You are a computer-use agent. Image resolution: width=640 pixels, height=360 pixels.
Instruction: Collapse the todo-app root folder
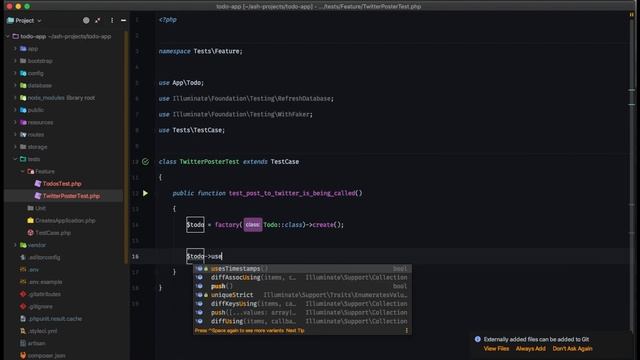point(8,36)
